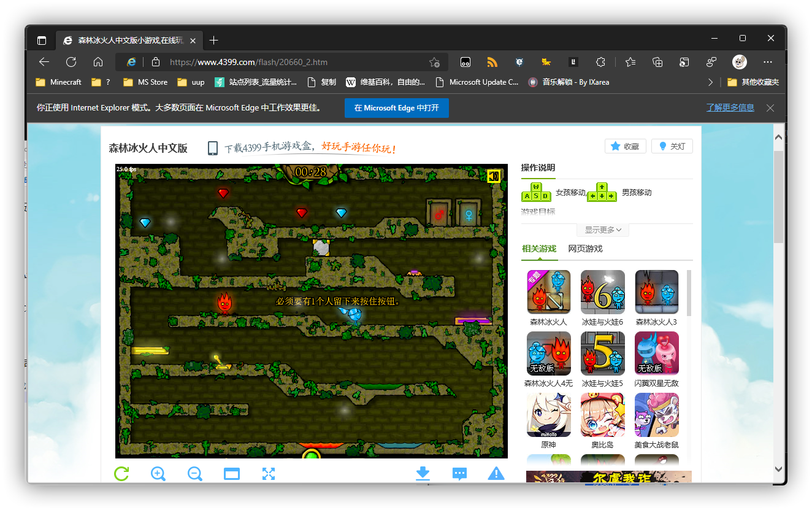
Task: Open the Minecraft bookmarks folder
Action: (59, 82)
